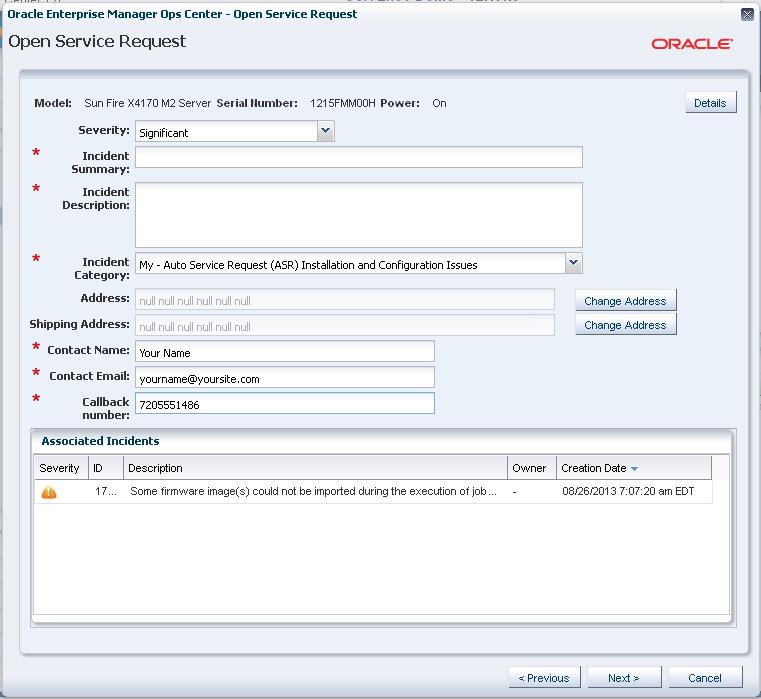Click Change Address next to Address field
The height and width of the screenshot is (699, 761).
626,300
